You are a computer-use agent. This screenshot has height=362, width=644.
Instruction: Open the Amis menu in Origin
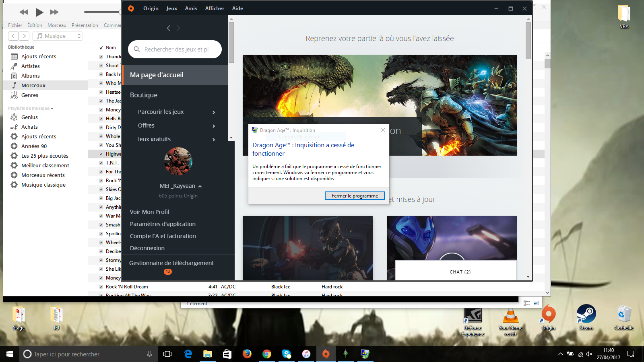191,8
